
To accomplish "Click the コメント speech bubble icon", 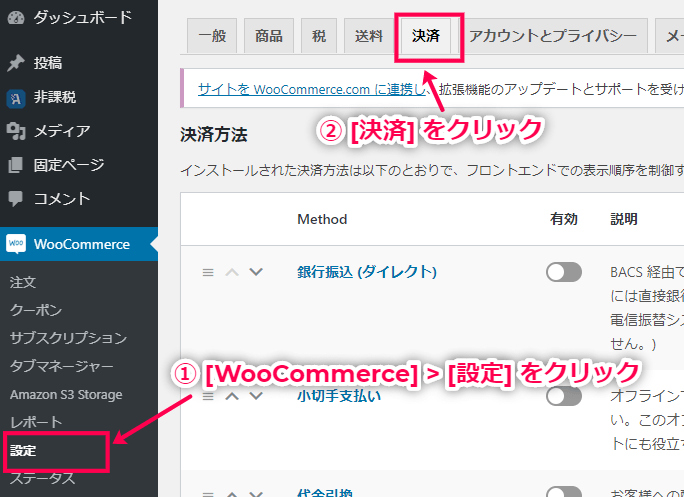I will (x=16, y=199).
